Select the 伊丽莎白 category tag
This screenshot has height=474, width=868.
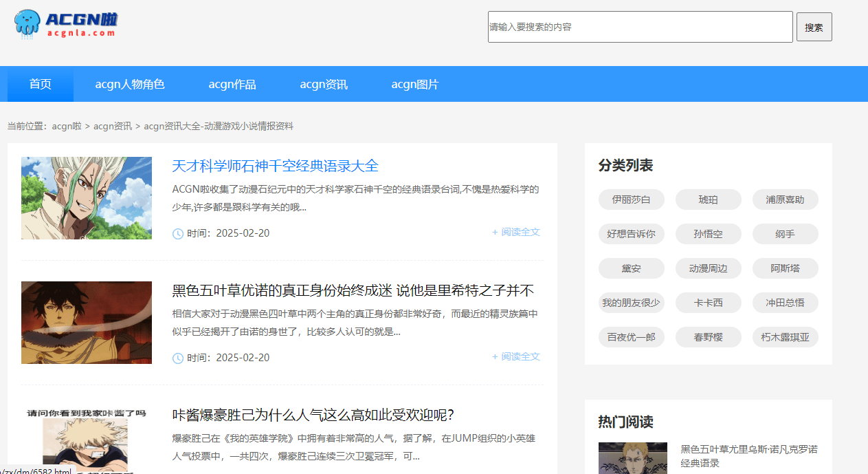point(632,200)
